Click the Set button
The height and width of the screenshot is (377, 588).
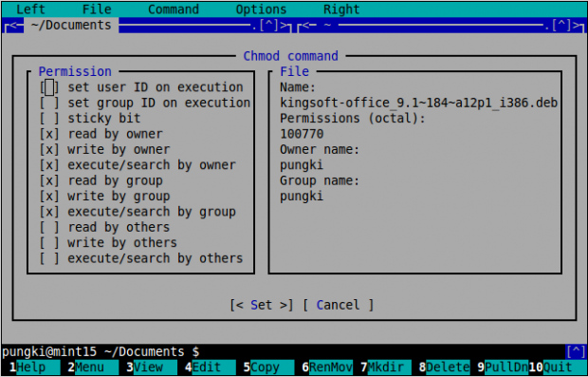pos(262,305)
